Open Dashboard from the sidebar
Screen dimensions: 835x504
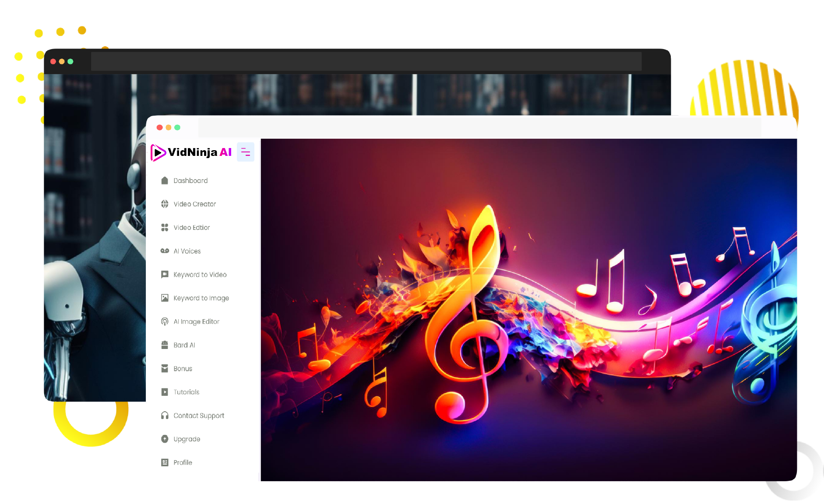click(190, 180)
